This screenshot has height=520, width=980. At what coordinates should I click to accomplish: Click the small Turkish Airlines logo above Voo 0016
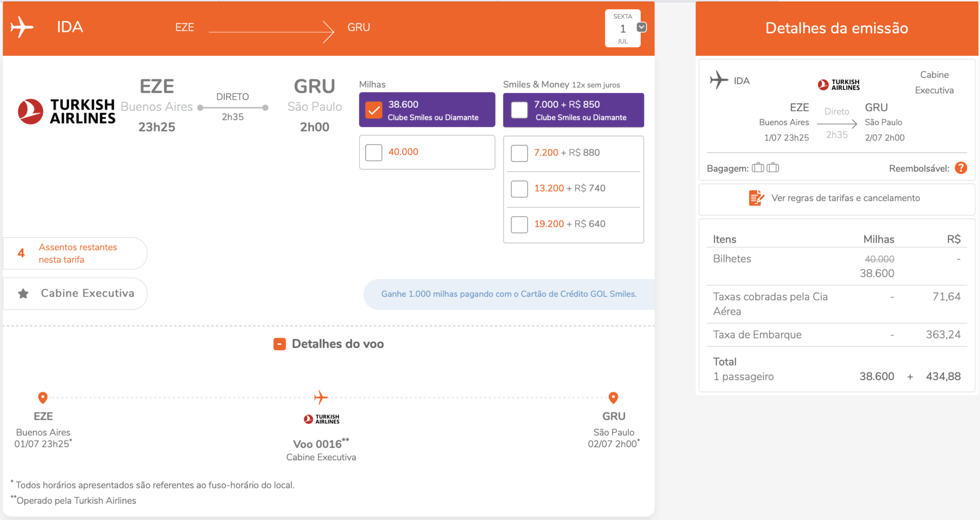322,419
